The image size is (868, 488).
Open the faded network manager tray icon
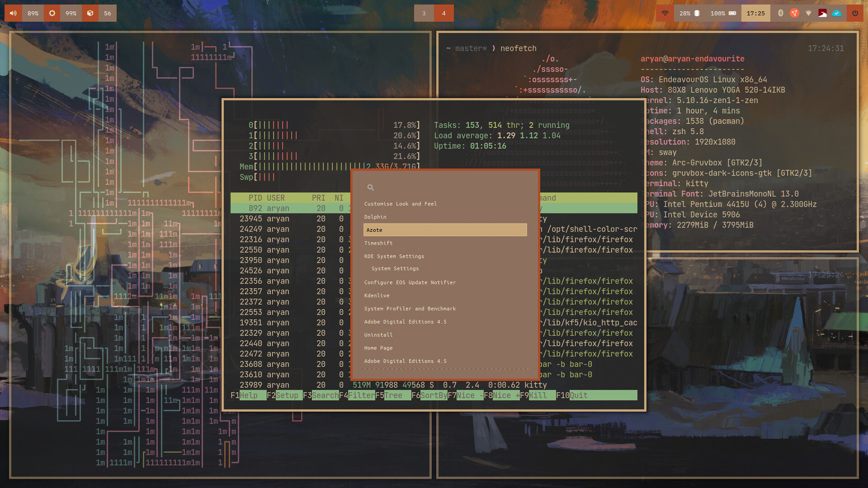(808, 13)
